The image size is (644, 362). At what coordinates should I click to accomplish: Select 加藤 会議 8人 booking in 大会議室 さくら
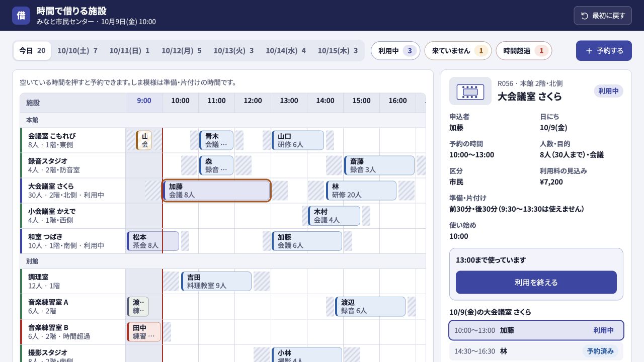click(x=216, y=191)
